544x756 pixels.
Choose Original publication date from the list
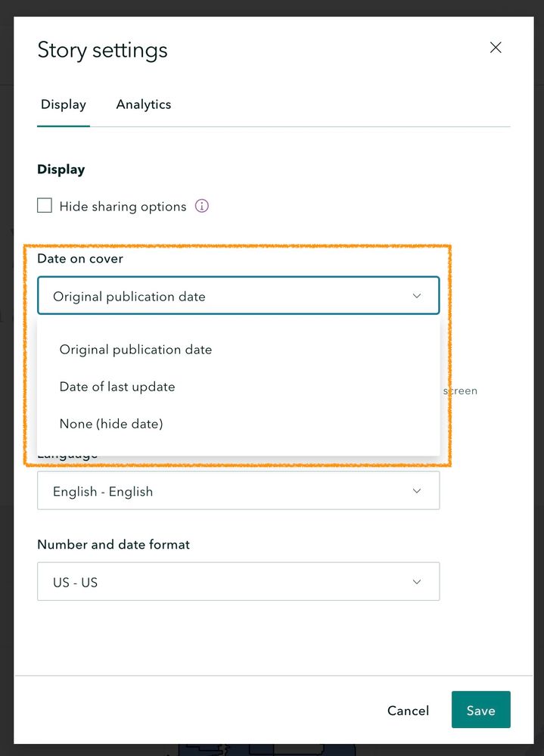coord(135,350)
